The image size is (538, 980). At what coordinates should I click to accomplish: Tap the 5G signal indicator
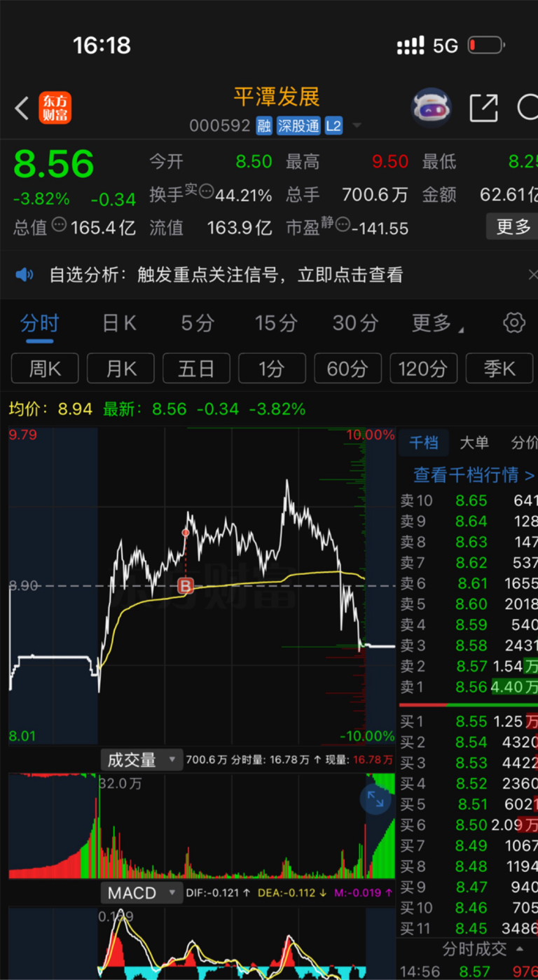pos(446,46)
